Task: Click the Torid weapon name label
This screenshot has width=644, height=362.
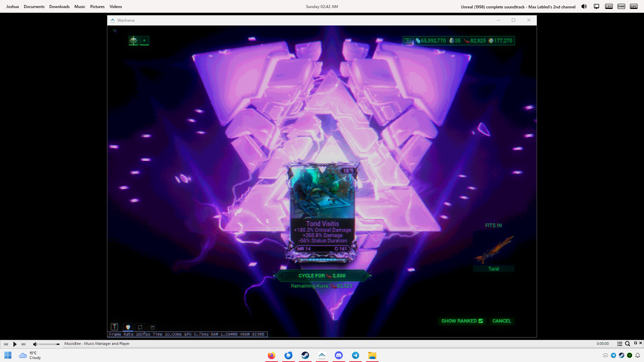Action: pyautogui.click(x=494, y=269)
